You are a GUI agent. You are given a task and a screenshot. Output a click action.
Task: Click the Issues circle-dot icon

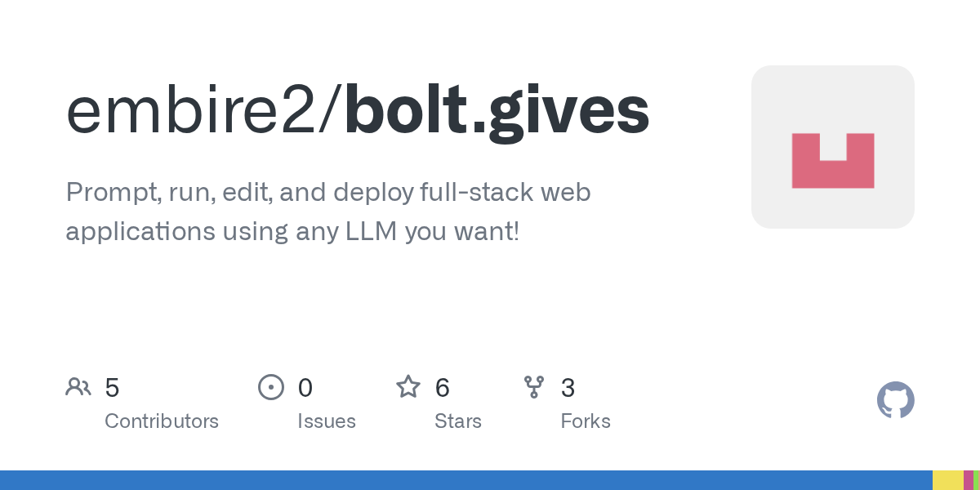[x=271, y=386]
